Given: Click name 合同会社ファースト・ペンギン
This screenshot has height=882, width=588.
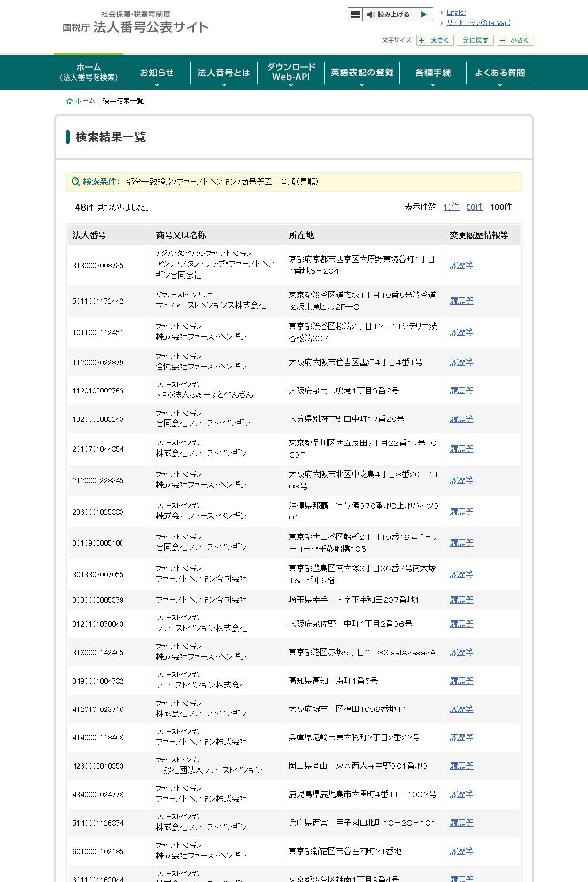Looking at the screenshot, I should click(203, 423).
